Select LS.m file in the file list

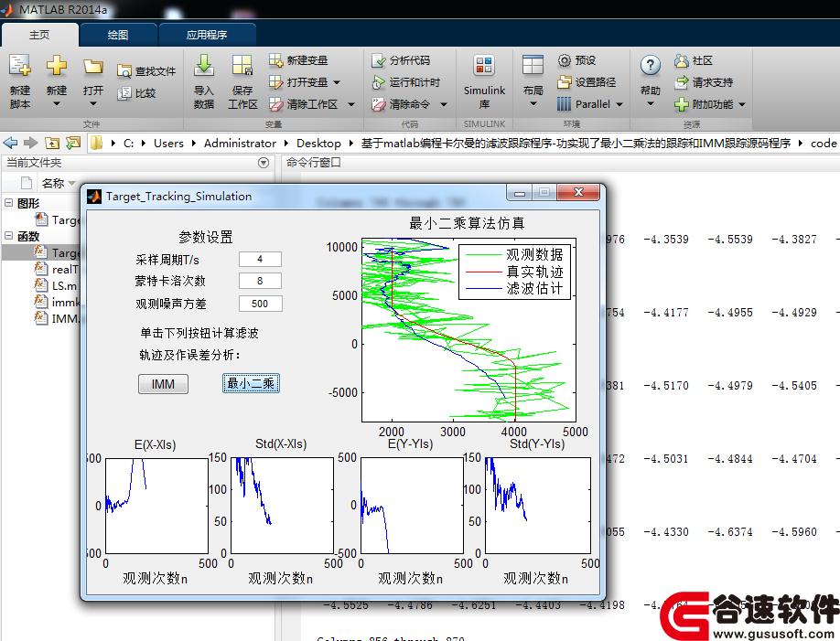pos(56,286)
